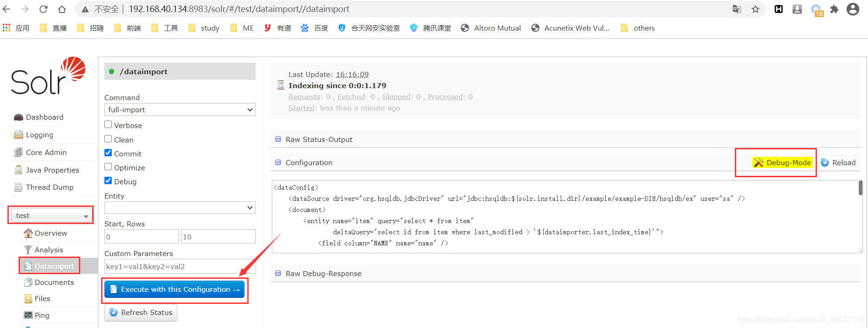This screenshot has width=868, height=328.
Task: Click the Core Admin icon
Action: point(19,152)
